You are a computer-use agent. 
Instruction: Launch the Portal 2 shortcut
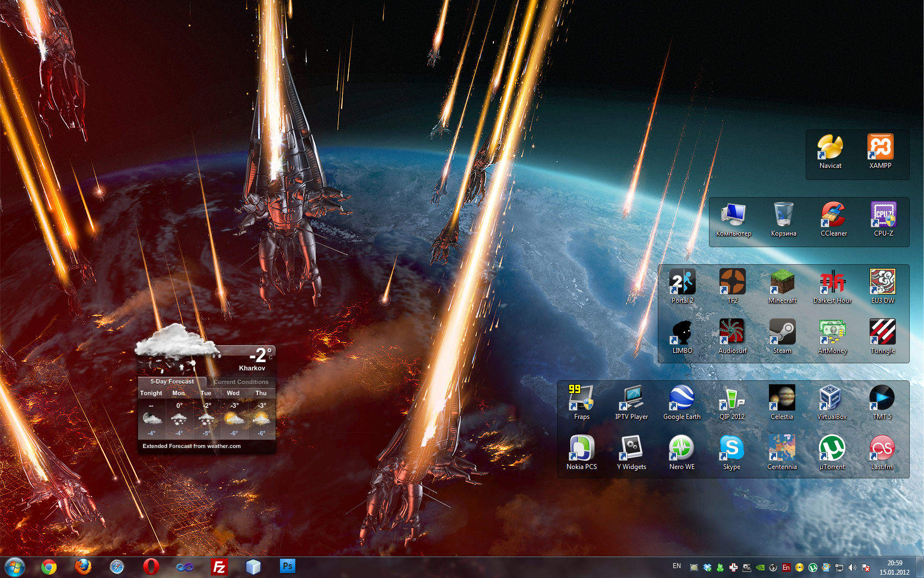(682, 286)
